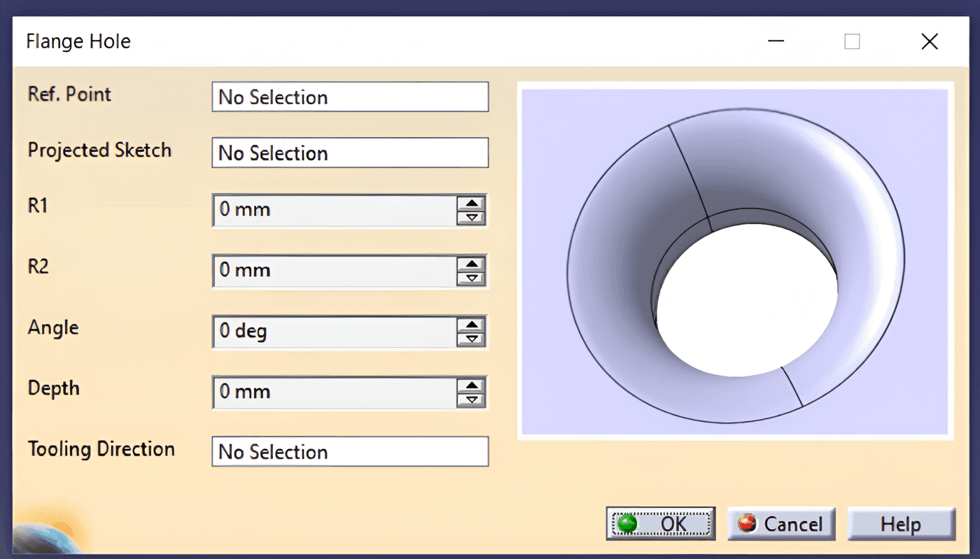Click the Projected Sketch selection field
The width and height of the screenshot is (980, 559).
coord(350,153)
